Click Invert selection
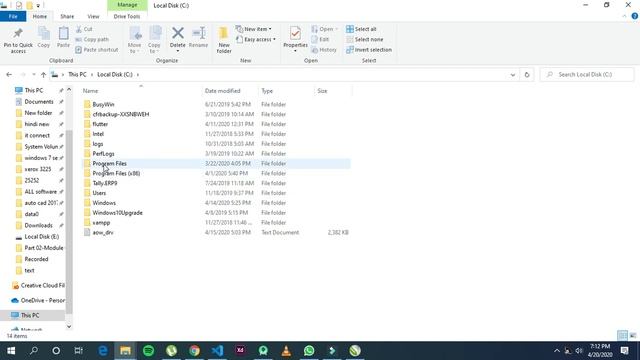Viewport: 640px width, 360px height. point(369,49)
